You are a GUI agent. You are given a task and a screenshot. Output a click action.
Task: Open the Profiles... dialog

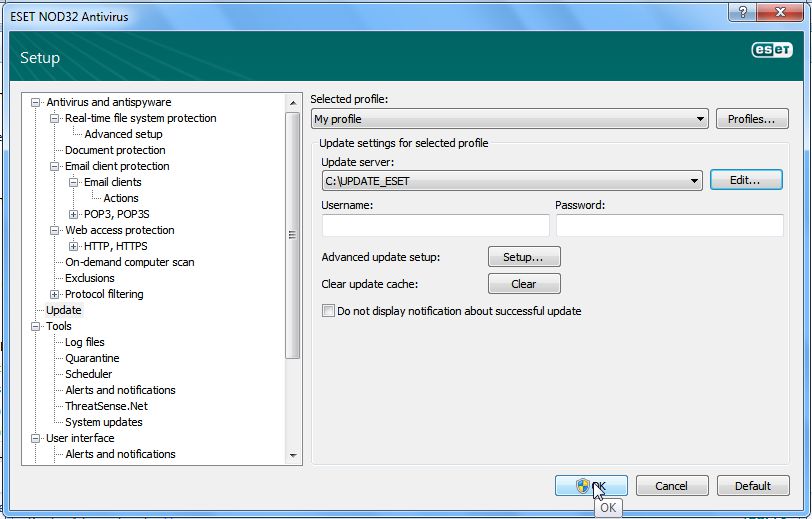point(752,119)
